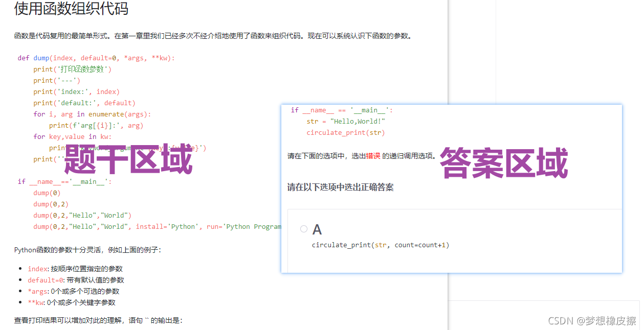Select radio button for option A
Viewport: 644px width, 330px height.
point(303,229)
